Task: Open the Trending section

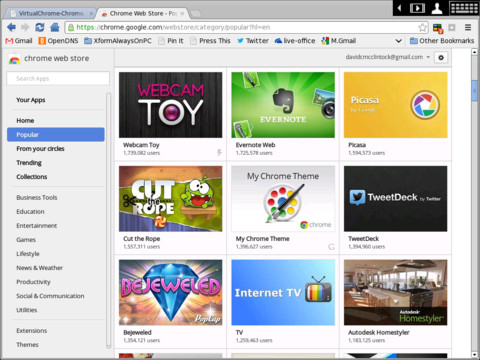Action: [x=29, y=163]
